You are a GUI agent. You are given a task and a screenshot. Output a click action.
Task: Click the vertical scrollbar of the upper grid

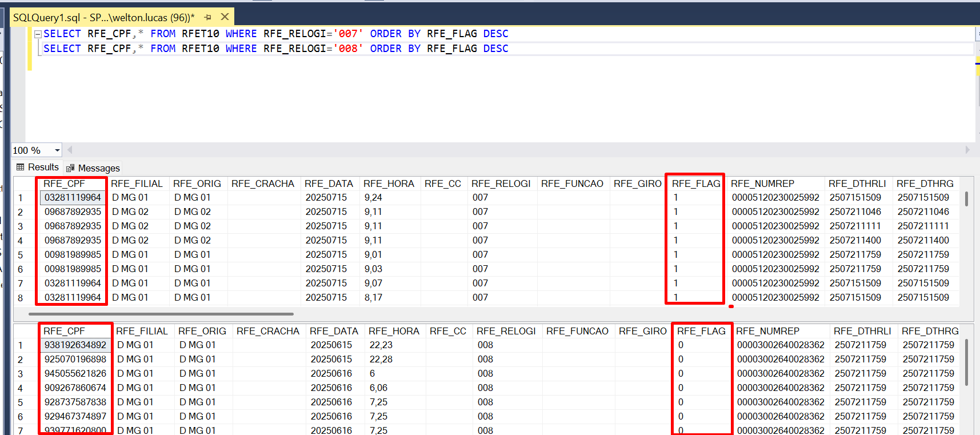point(966,199)
